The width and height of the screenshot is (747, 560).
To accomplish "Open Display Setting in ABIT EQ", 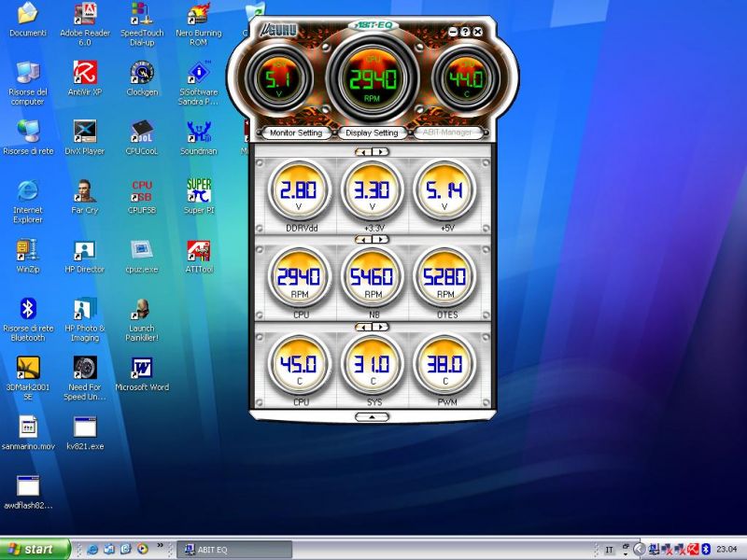I will (x=372, y=133).
